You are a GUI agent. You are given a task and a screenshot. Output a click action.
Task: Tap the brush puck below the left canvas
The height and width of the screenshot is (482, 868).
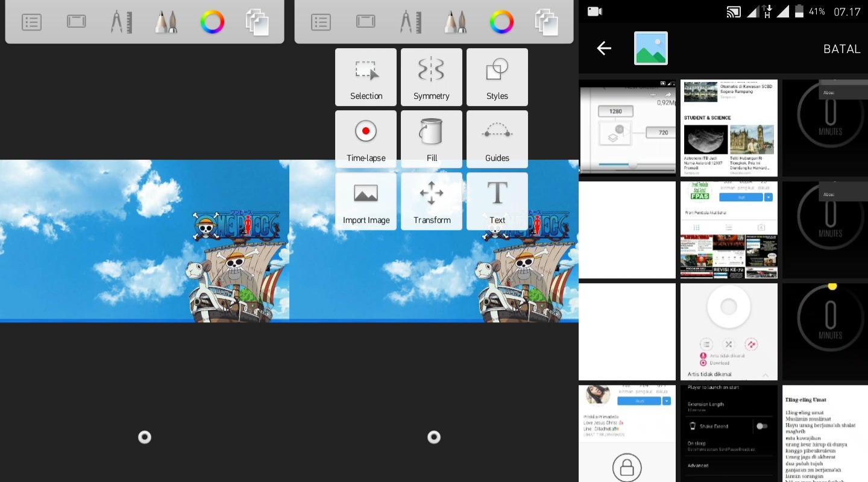pyautogui.click(x=145, y=437)
